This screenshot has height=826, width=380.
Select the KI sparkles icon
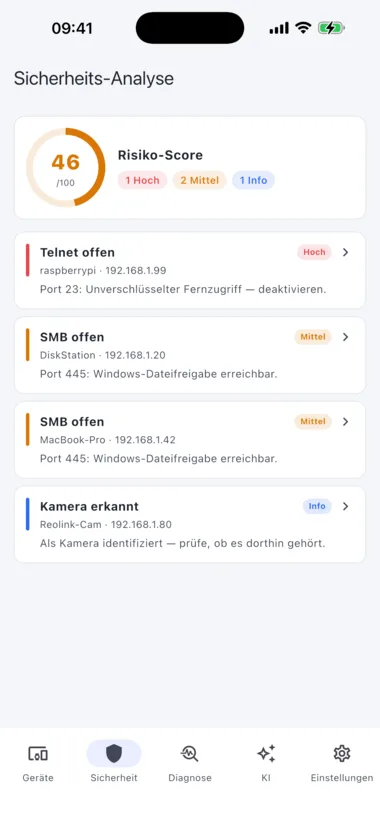point(266,754)
